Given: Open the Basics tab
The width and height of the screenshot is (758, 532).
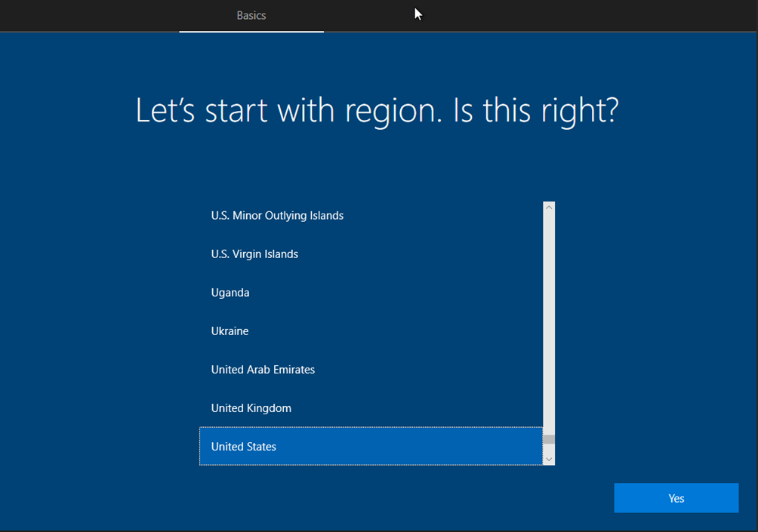Looking at the screenshot, I should click(251, 16).
